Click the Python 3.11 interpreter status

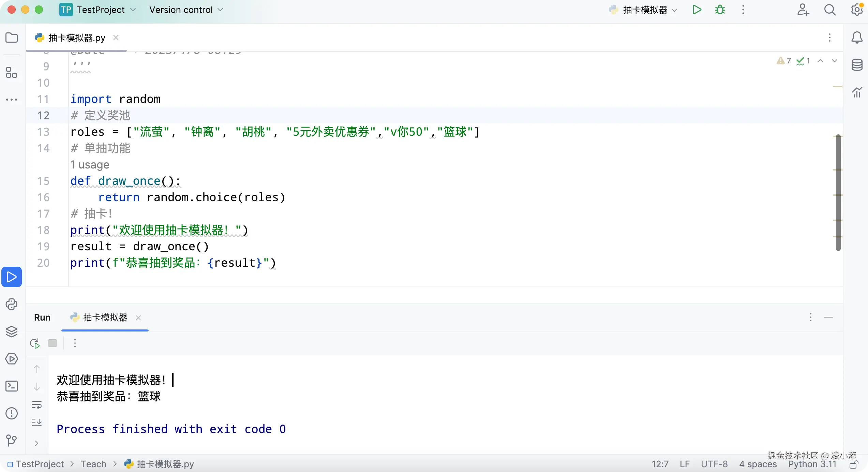coord(812,464)
